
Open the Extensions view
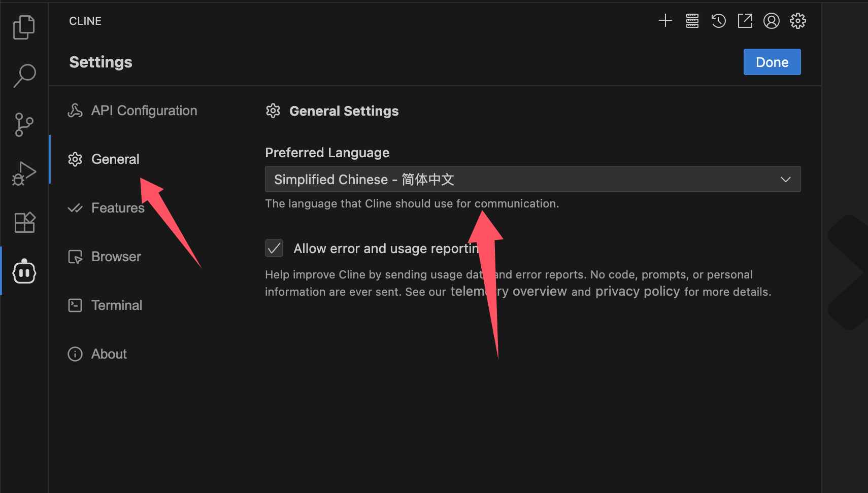tap(24, 222)
